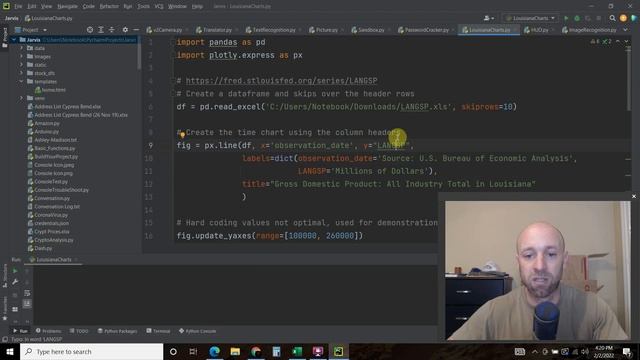Open File Explorer from the taskbar

coord(235,351)
